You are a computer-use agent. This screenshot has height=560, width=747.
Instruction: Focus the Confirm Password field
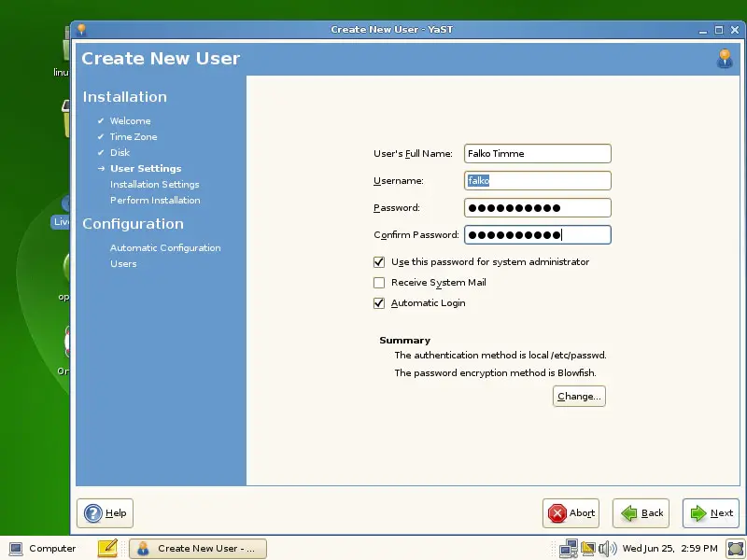point(538,235)
